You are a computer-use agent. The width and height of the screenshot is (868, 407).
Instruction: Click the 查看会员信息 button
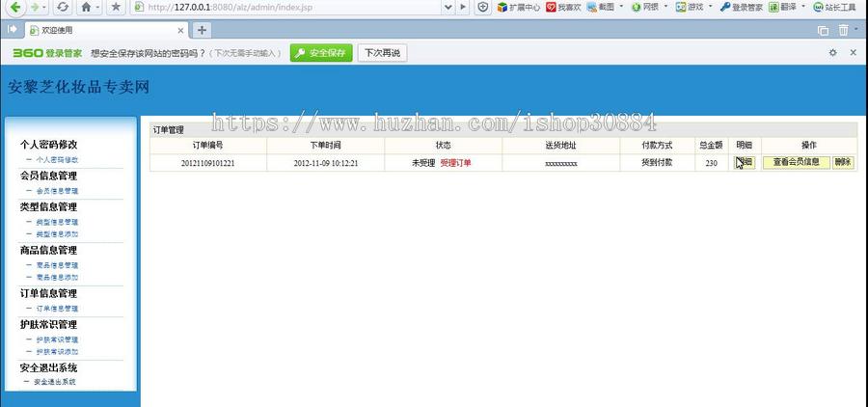[796, 162]
